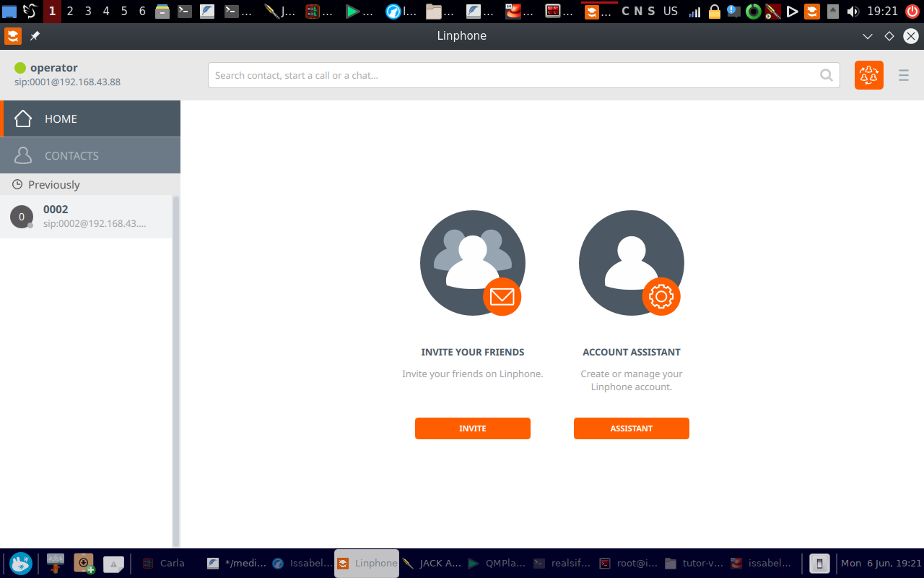The image size is (924, 578).
Task: Click the roll-up window chevron
Action: click(x=868, y=36)
